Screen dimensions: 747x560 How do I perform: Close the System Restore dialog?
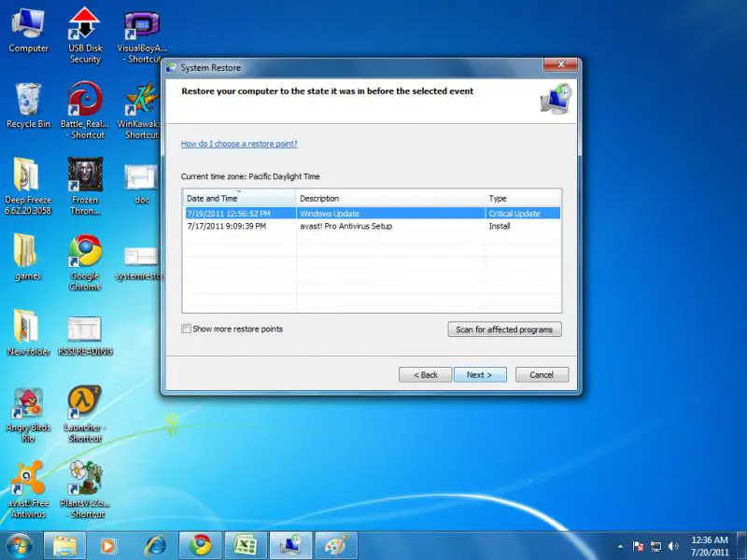(x=561, y=64)
